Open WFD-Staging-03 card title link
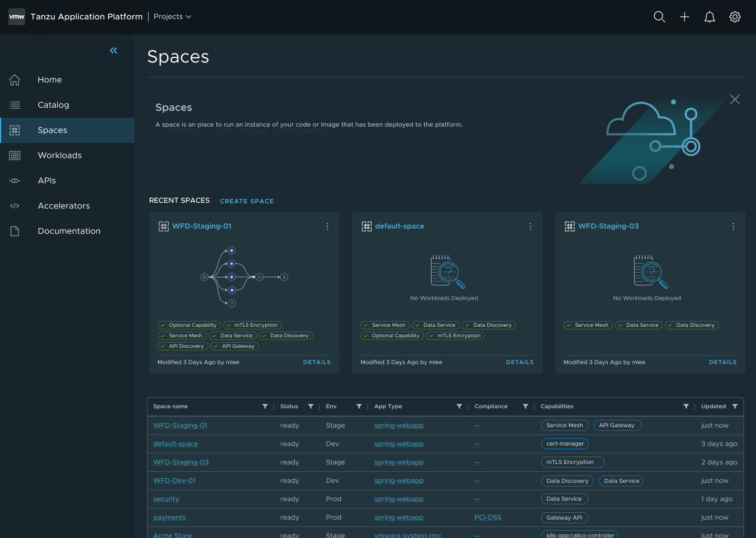 [x=608, y=226]
